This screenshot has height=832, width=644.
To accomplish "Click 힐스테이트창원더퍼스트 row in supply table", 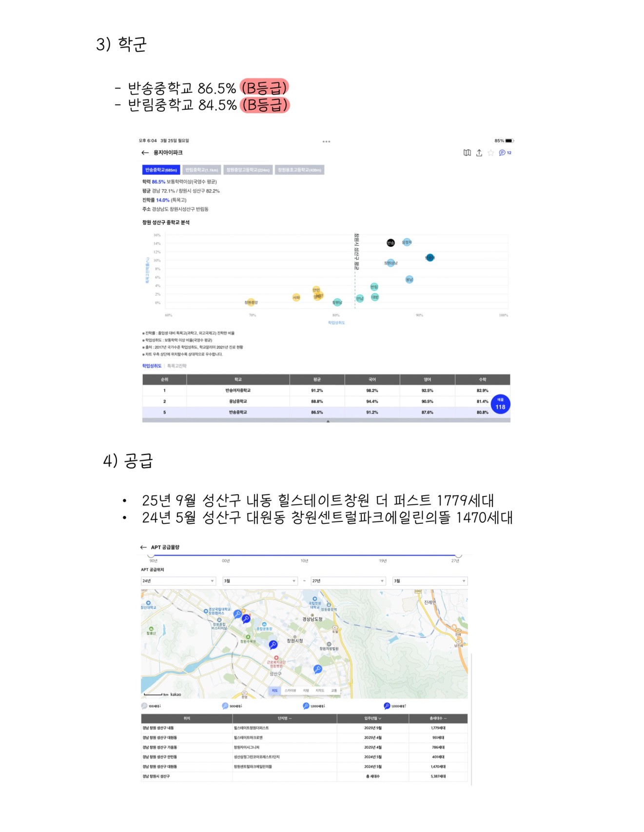I will (304, 728).
